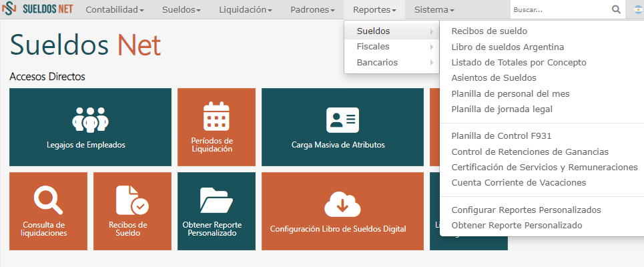644x267 pixels.
Task: Click the Obtener Reporte Personalizado tile label
Action: [212, 229]
